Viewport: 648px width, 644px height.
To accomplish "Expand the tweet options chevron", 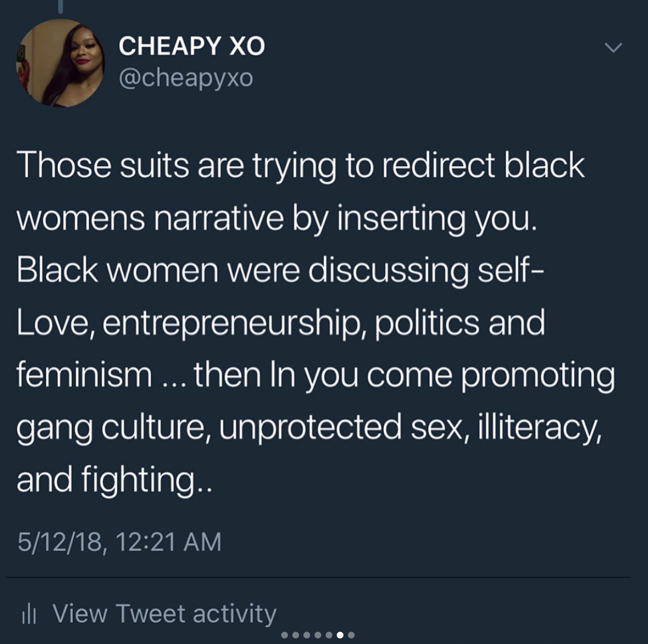I will [x=613, y=48].
